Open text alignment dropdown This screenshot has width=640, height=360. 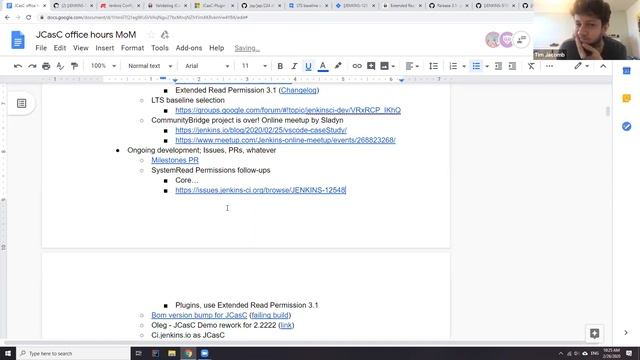(412, 66)
